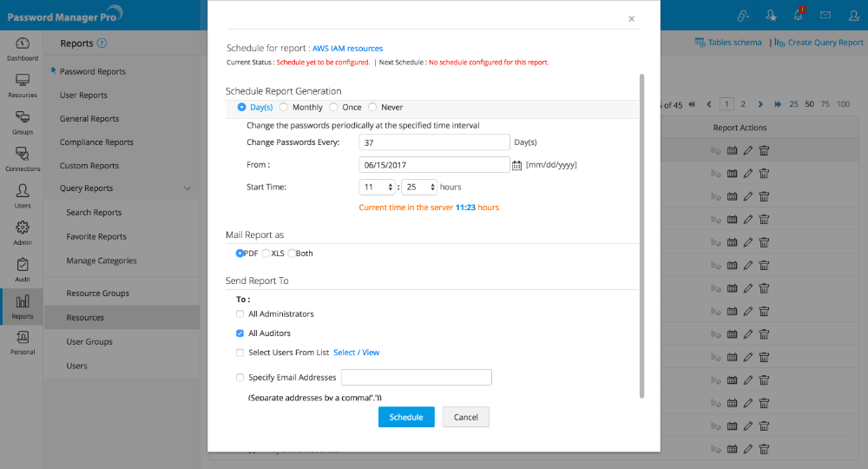This screenshot has width=868, height=469.
Task: Click the notifications bell icon
Action: [798, 15]
